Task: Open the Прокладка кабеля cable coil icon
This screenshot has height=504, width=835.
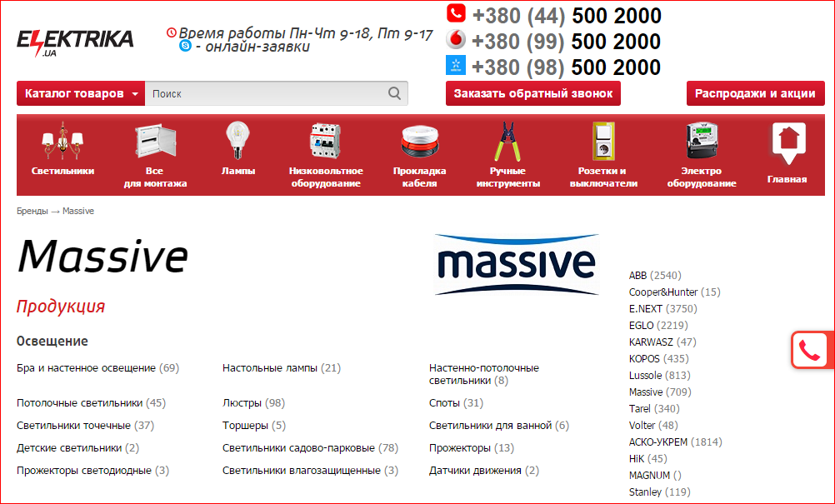Action: coord(420,142)
